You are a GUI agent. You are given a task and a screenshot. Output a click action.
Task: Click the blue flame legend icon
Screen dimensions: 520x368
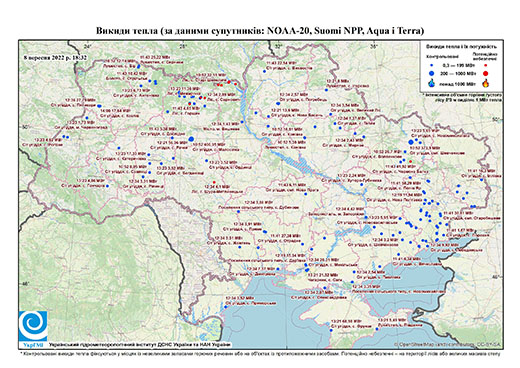pyautogui.click(x=432, y=83)
